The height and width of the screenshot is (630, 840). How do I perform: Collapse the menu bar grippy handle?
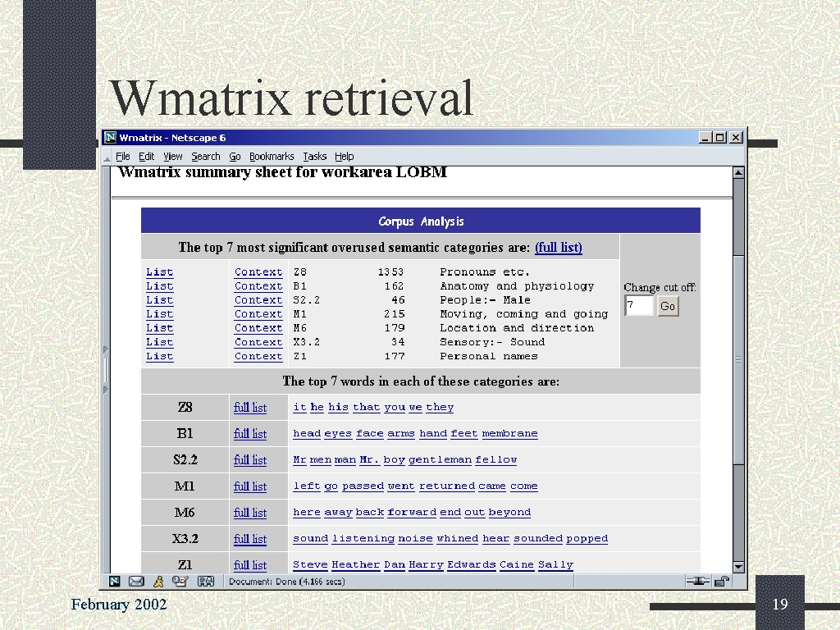pyautogui.click(x=107, y=157)
